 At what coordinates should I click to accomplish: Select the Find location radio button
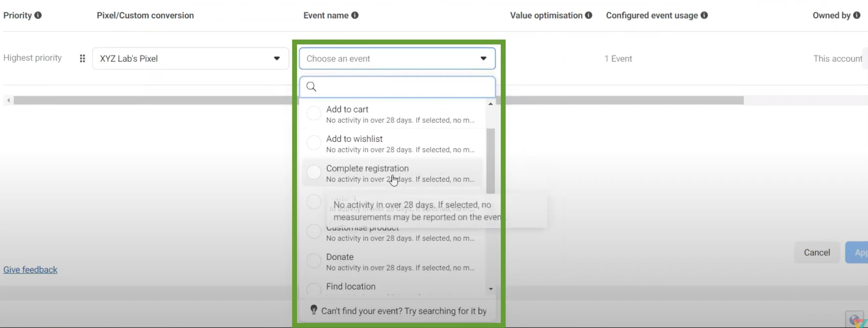pyautogui.click(x=314, y=289)
